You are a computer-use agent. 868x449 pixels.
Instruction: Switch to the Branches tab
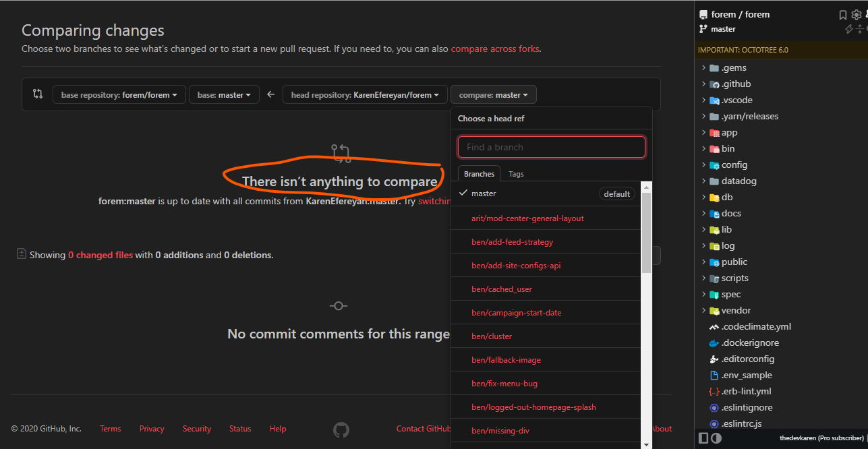[x=479, y=174]
